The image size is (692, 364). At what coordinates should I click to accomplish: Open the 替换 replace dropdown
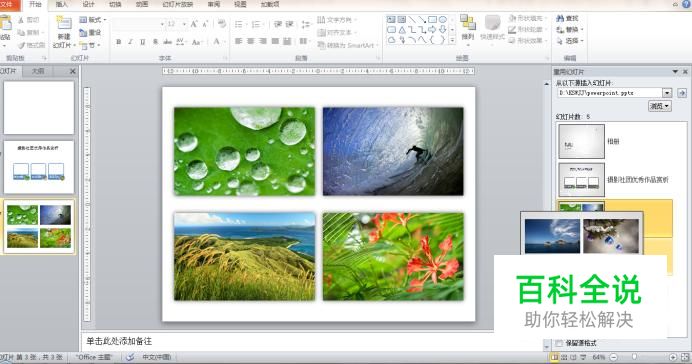point(570,30)
